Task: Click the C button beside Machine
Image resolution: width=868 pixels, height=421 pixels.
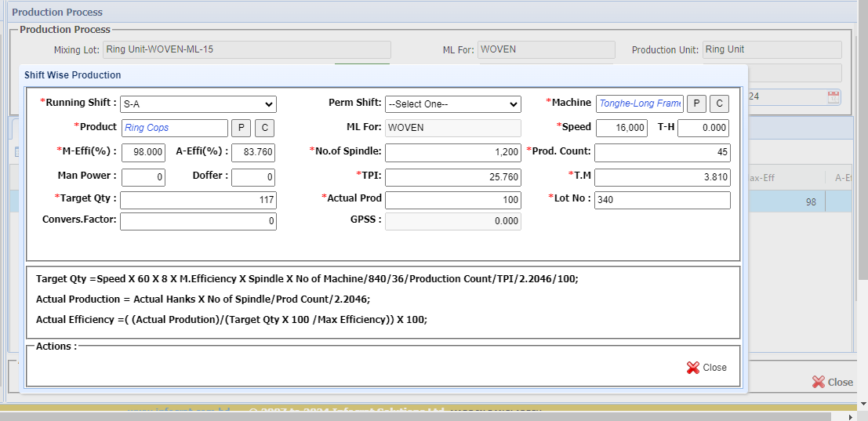Action: point(719,103)
